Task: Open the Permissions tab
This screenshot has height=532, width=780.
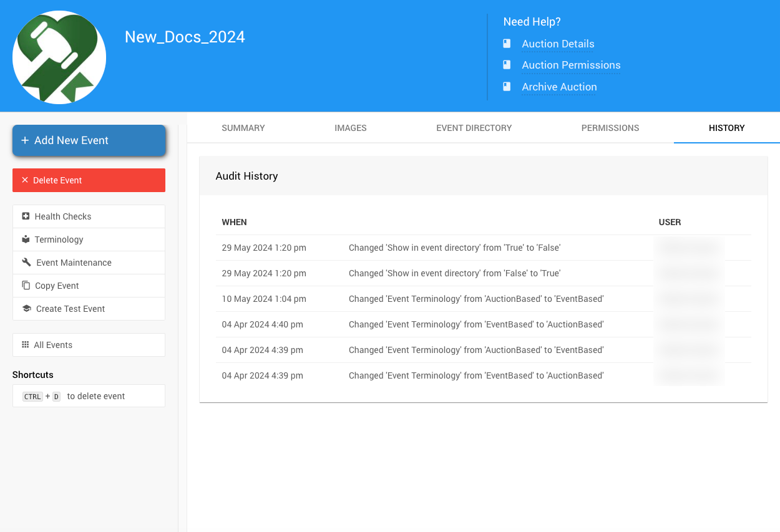Action: click(x=610, y=128)
